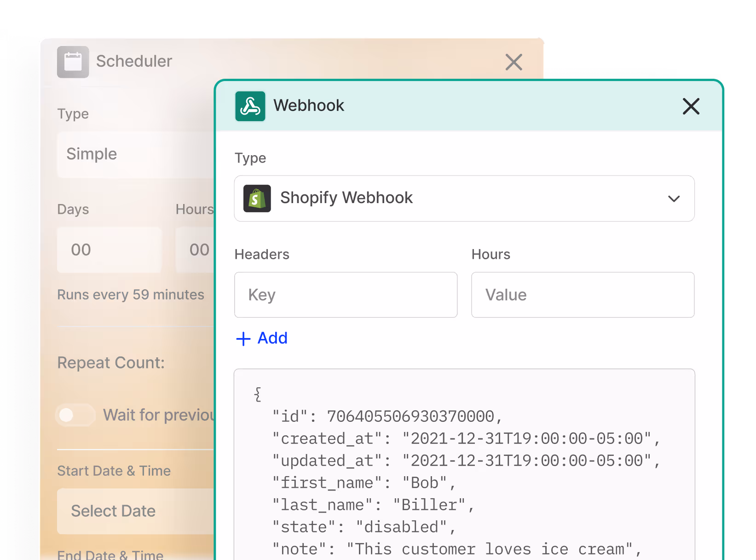Add a new header row
Screen dimensions: 756x560
coord(262,338)
